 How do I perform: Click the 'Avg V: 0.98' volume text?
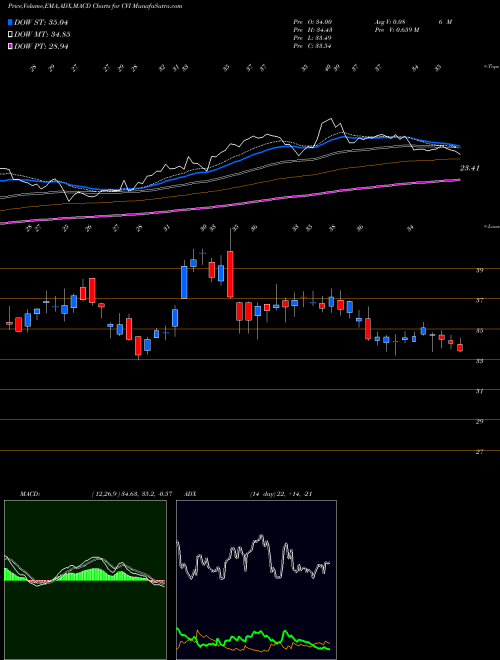point(390,22)
